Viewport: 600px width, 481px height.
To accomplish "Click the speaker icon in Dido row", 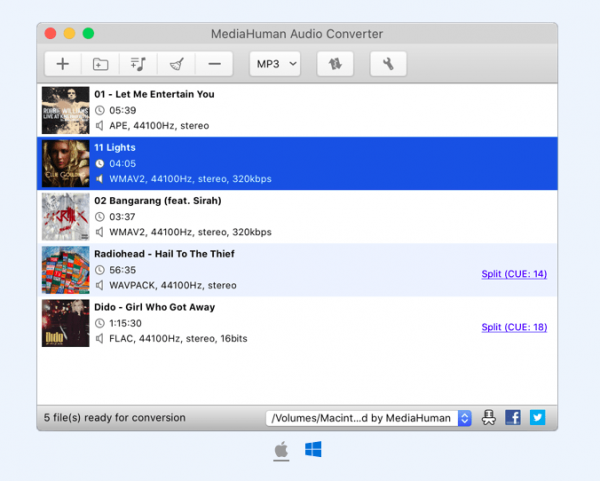I will tap(99, 339).
